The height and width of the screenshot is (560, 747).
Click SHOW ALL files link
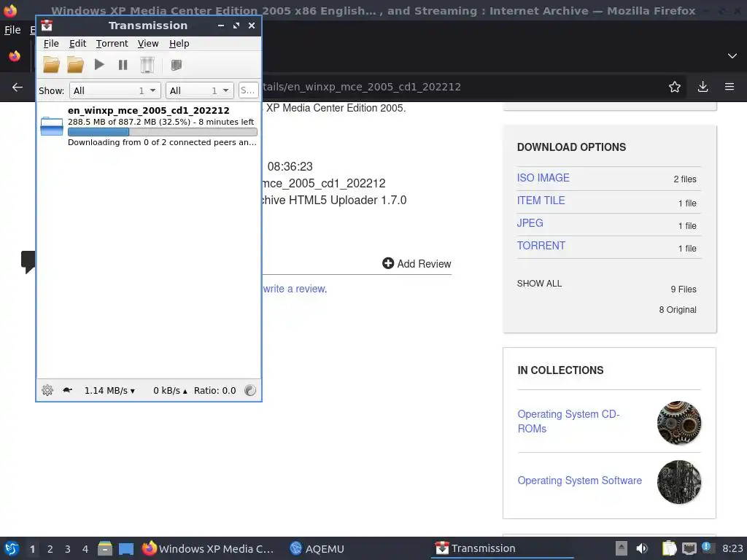pyautogui.click(x=539, y=284)
